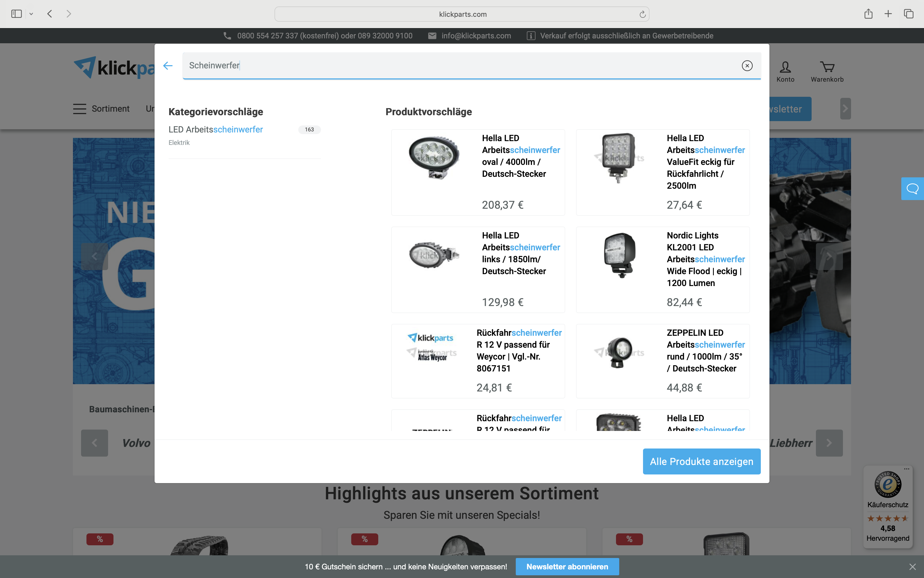The image size is (924, 578).
Task: Open a new browser tab
Action: coord(888,14)
